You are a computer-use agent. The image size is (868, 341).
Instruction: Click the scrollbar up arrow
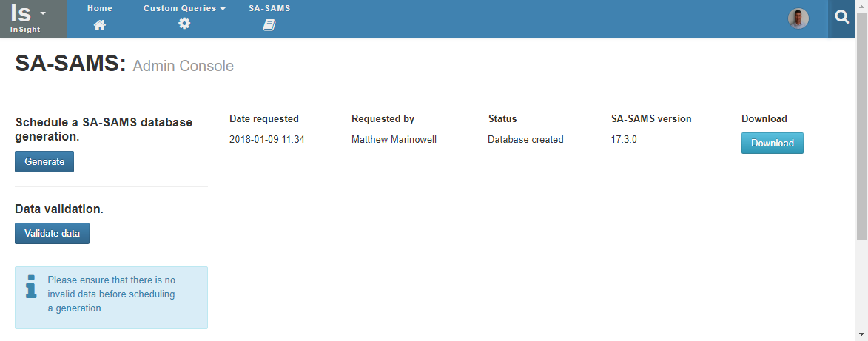[x=861, y=5]
